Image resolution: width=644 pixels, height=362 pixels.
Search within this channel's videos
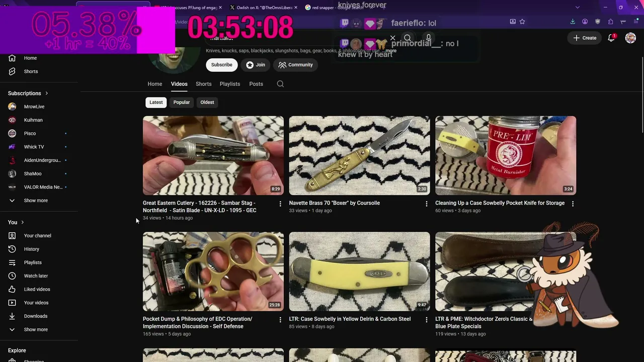280,84
